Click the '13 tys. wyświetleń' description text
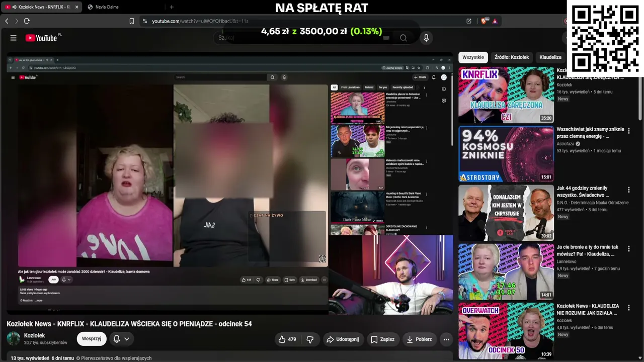644x362 pixels. point(30,358)
